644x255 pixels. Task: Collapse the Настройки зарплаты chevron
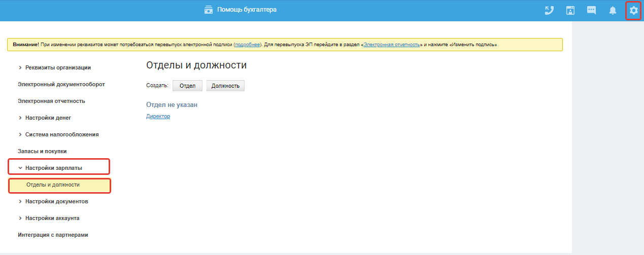click(20, 168)
